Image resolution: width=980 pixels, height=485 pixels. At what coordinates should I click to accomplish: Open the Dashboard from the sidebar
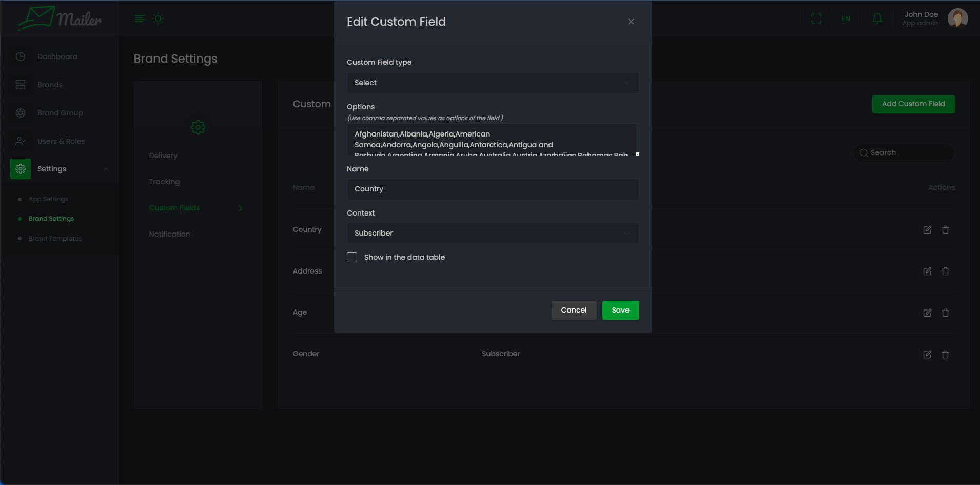[57, 56]
